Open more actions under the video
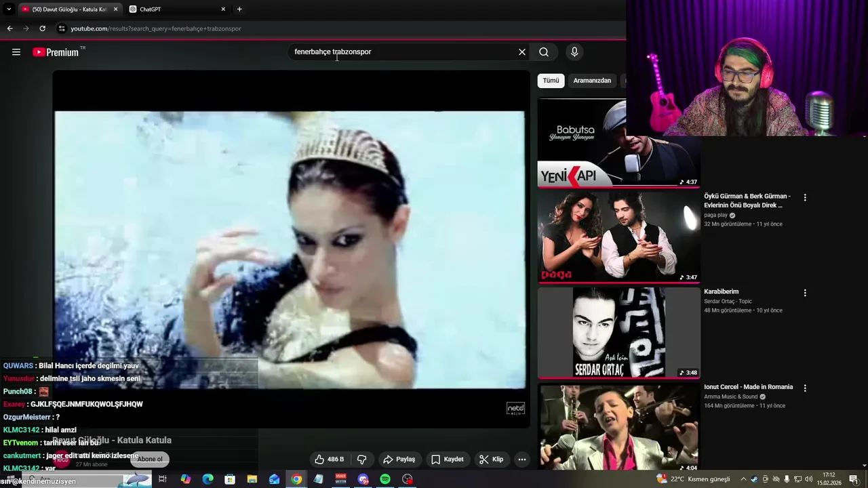 [x=522, y=460]
